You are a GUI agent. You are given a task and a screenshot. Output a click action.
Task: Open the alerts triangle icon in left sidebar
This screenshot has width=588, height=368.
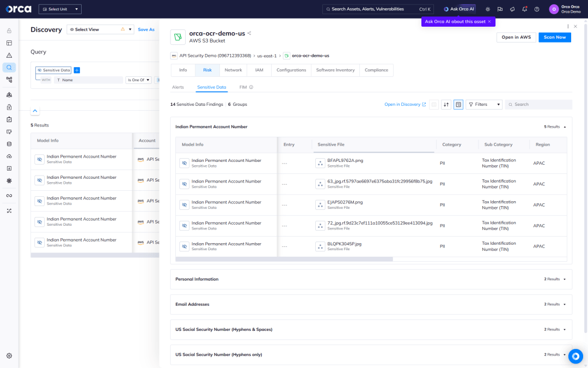coord(9,56)
